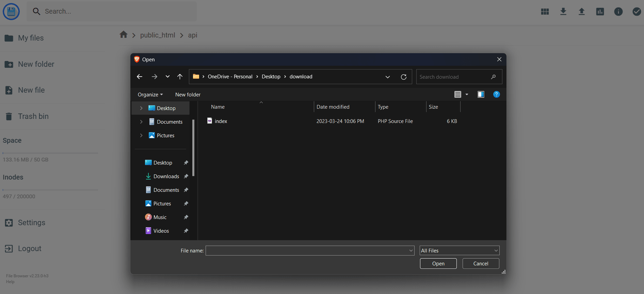Screen dimensions: 644x294
Task: Expand the address bar history dropdown
Action: 388,77
